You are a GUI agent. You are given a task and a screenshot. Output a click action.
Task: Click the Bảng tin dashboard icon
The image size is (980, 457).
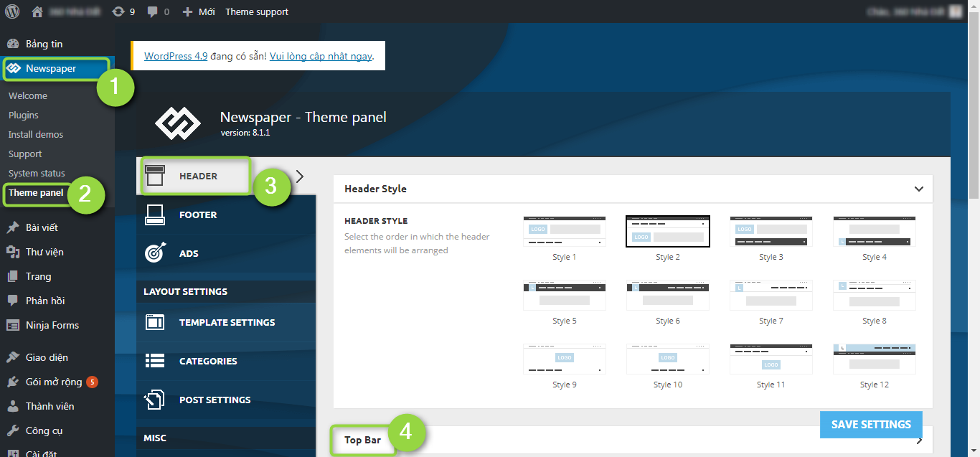[x=13, y=44]
